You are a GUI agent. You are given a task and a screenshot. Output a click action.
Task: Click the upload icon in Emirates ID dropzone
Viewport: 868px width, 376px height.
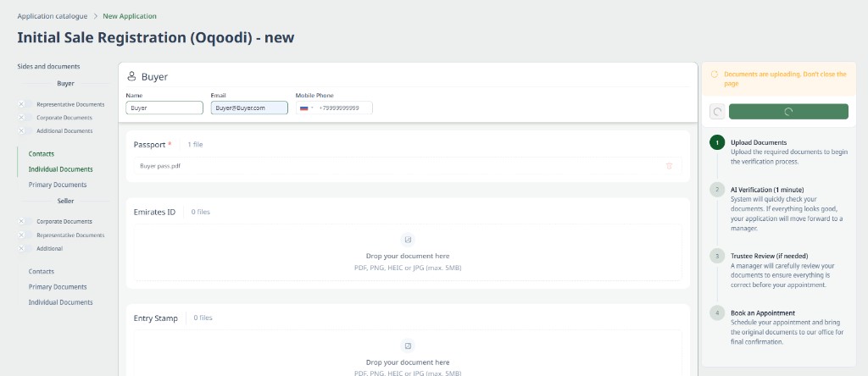pyautogui.click(x=408, y=240)
